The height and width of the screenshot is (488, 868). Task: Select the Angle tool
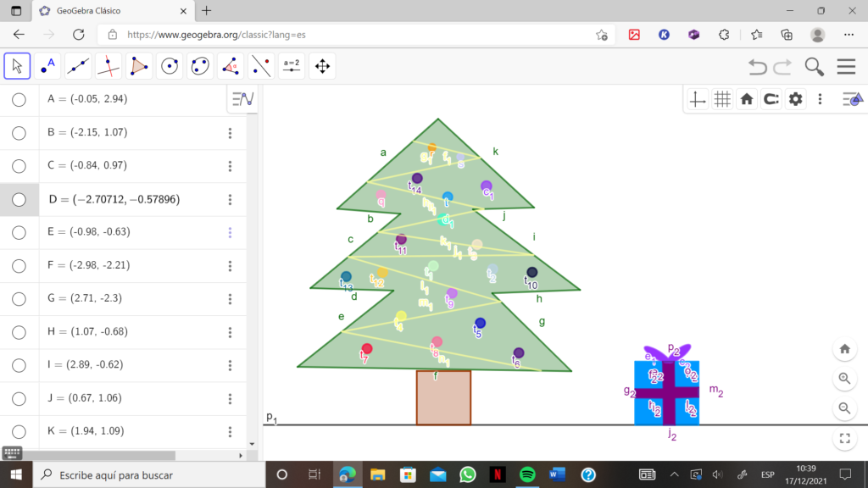pyautogui.click(x=231, y=66)
